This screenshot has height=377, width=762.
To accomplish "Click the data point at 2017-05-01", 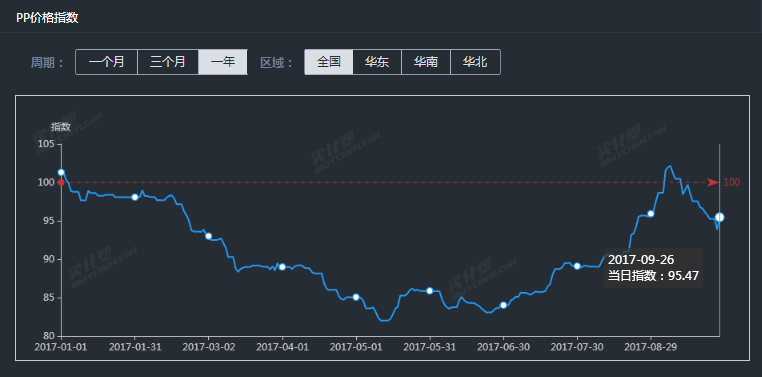I will pyautogui.click(x=356, y=297).
